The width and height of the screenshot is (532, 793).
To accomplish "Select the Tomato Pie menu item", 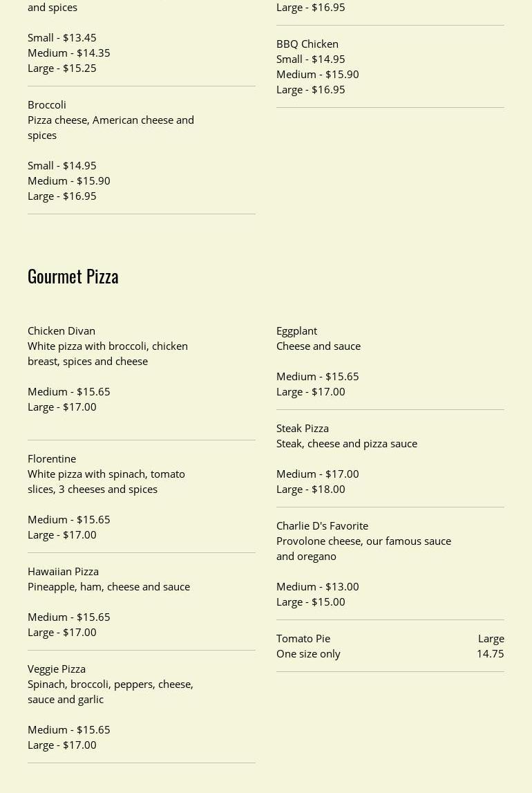I will 303,638.
